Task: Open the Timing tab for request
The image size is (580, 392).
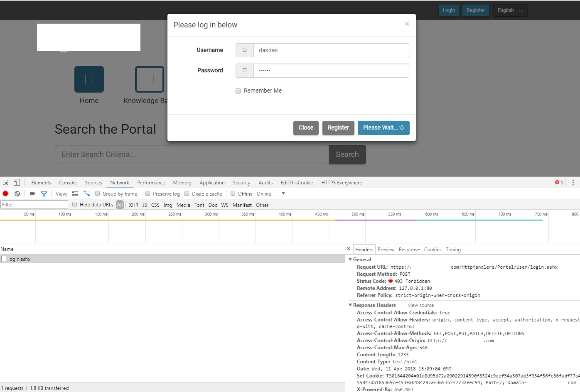Action: [453, 250]
